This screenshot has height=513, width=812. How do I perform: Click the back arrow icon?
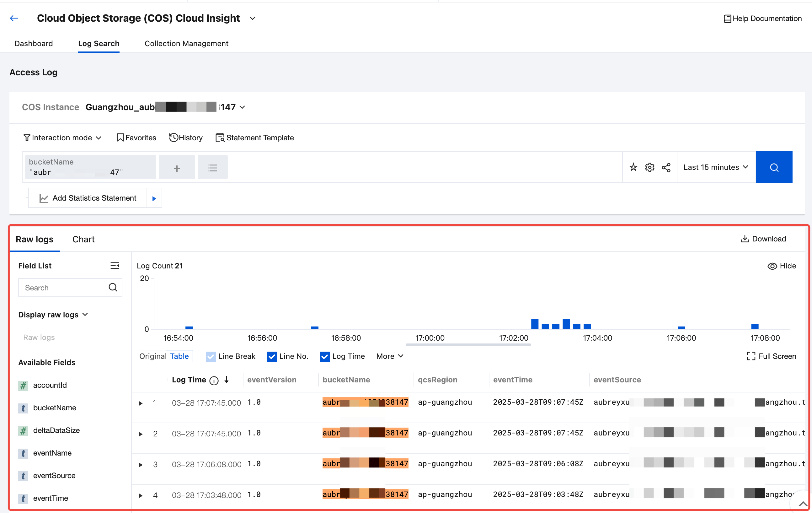tap(14, 18)
